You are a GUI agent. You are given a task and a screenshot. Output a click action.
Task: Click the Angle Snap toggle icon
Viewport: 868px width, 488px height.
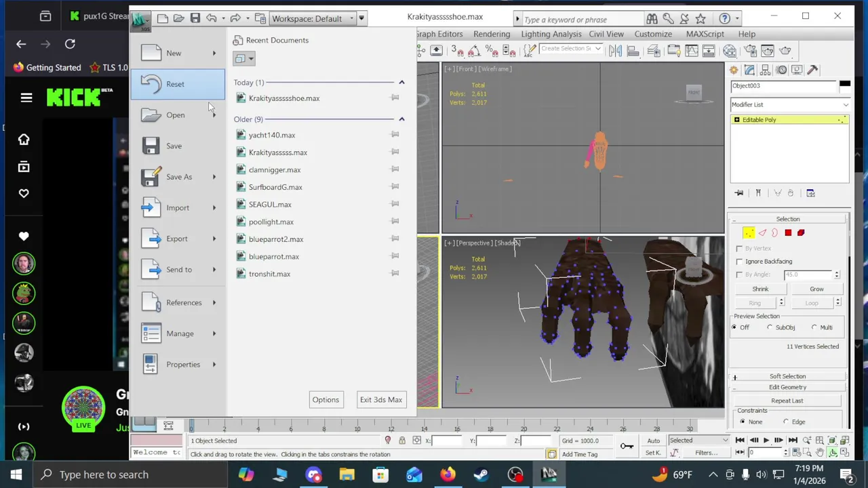[x=473, y=51]
